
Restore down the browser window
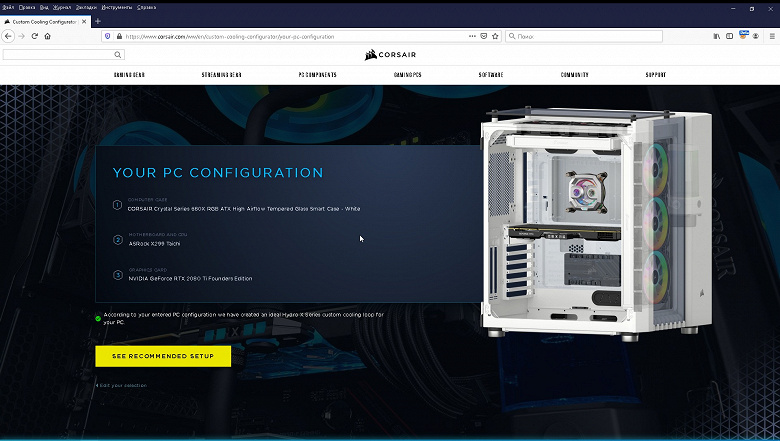(752, 8)
